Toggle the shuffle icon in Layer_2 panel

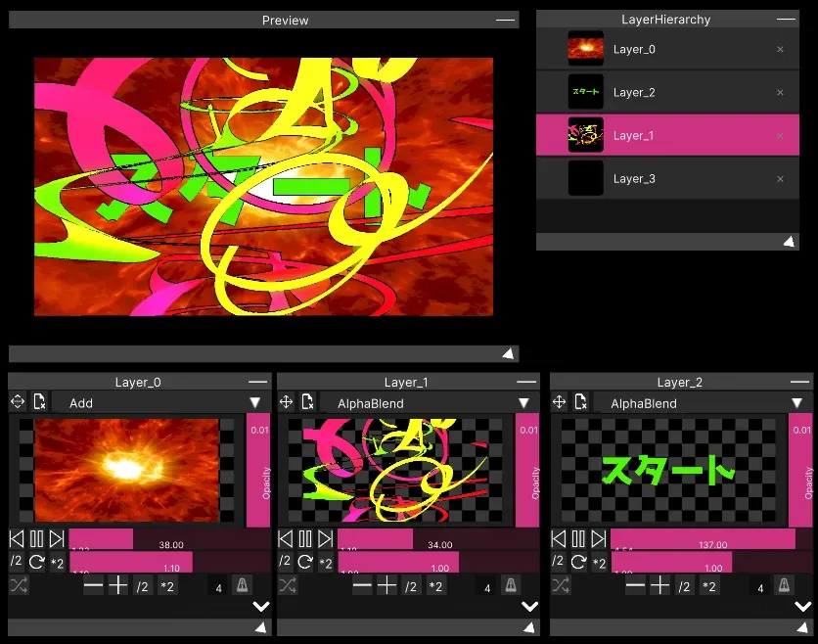tap(561, 585)
